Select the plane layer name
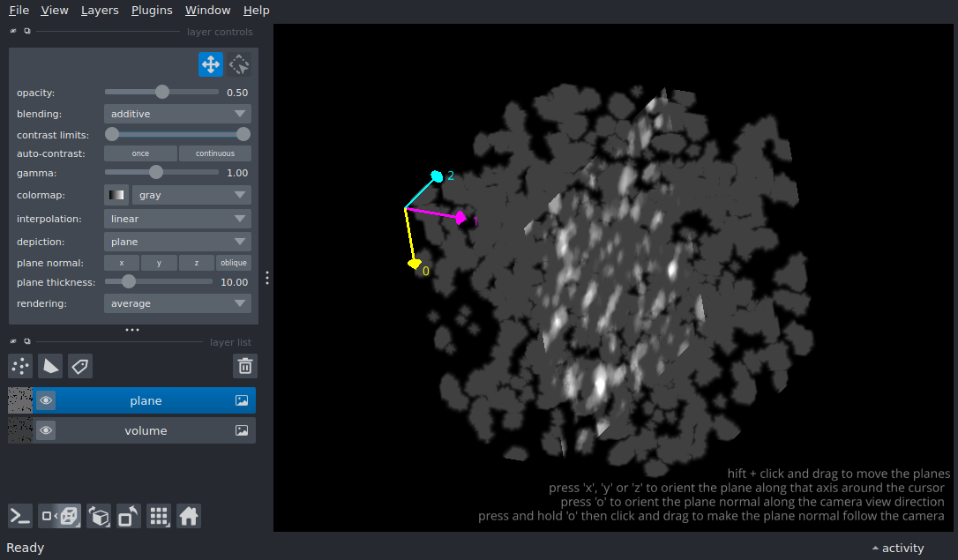958x560 pixels. click(x=146, y=400)
